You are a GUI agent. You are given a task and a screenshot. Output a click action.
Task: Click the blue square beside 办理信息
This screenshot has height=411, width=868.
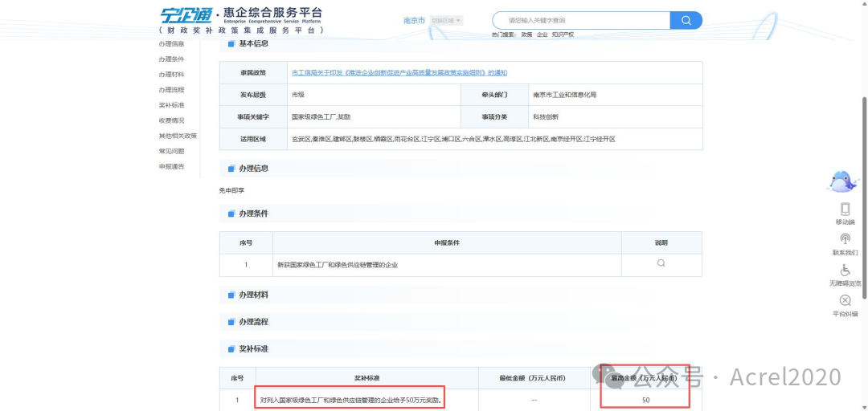(231, 169)
